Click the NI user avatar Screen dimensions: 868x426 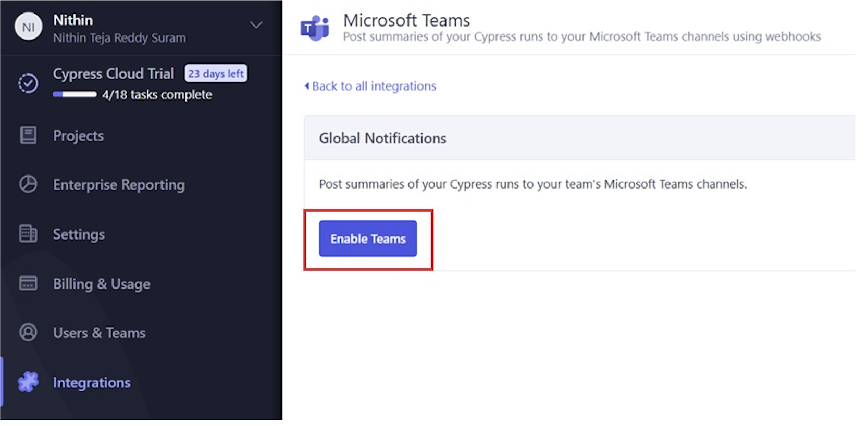tap(29, 27)
